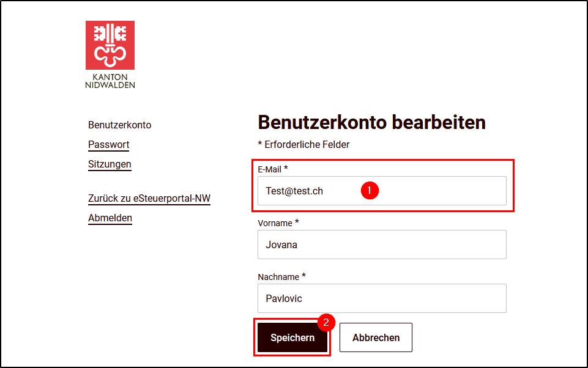Click the red number 1 marker
This screenshot has height=368, width=588.
click(x=370, y=190)
